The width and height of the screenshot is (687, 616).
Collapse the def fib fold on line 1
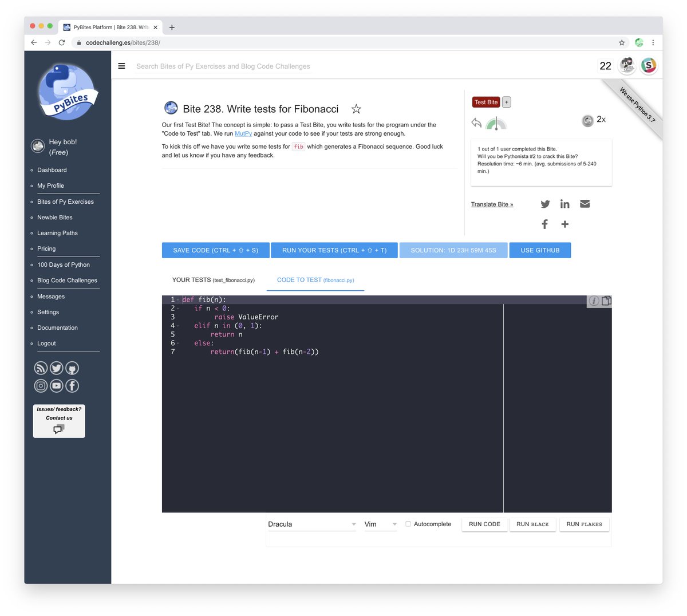point(178,300)
